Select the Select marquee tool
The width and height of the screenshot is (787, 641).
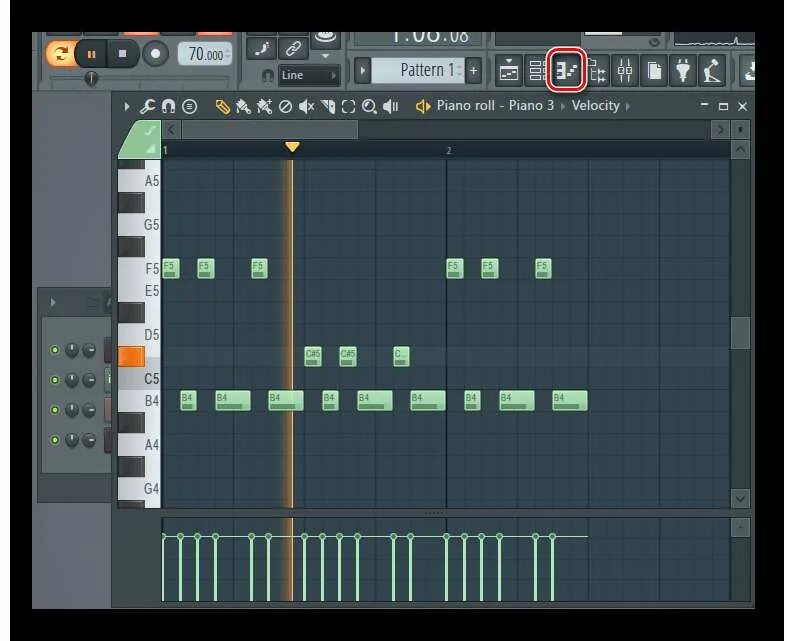pos(348,106)
